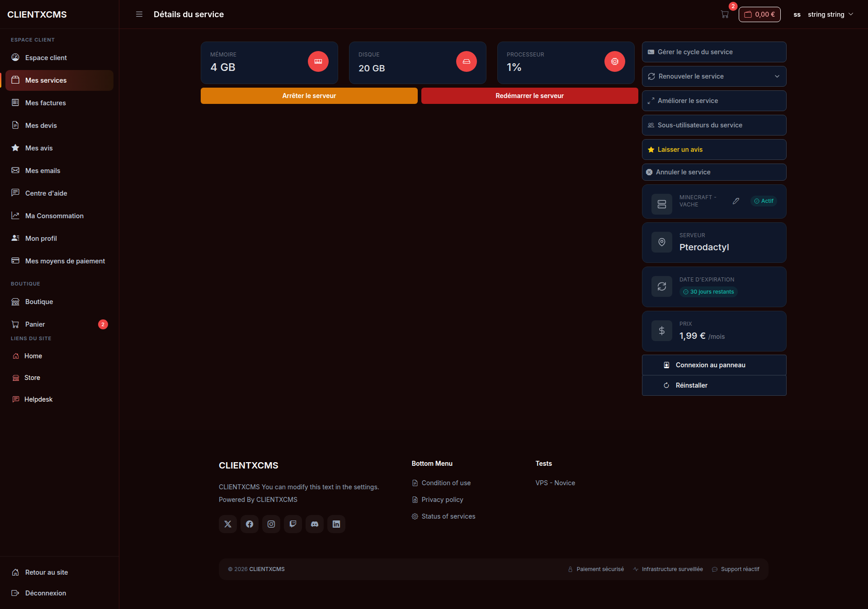
Task: Click Retour au site link
Action: pos(59,572)
